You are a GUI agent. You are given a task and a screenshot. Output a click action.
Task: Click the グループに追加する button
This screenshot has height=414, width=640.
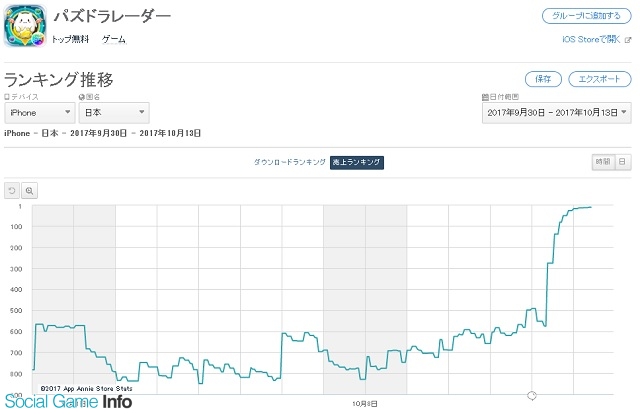coord(586,16)
